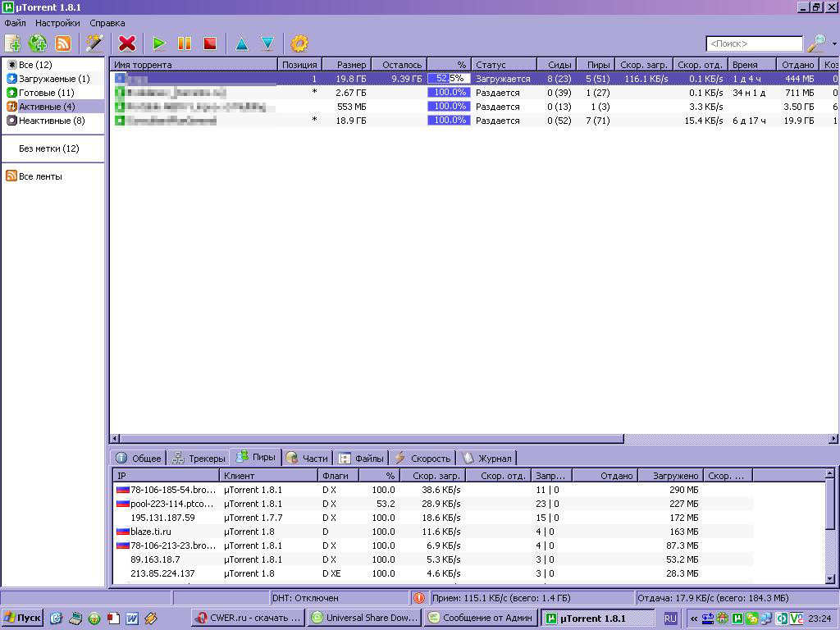Open settings via the gear toolbar icon
Viewport: 840px width, 630px height.
[x=299, y=43]
